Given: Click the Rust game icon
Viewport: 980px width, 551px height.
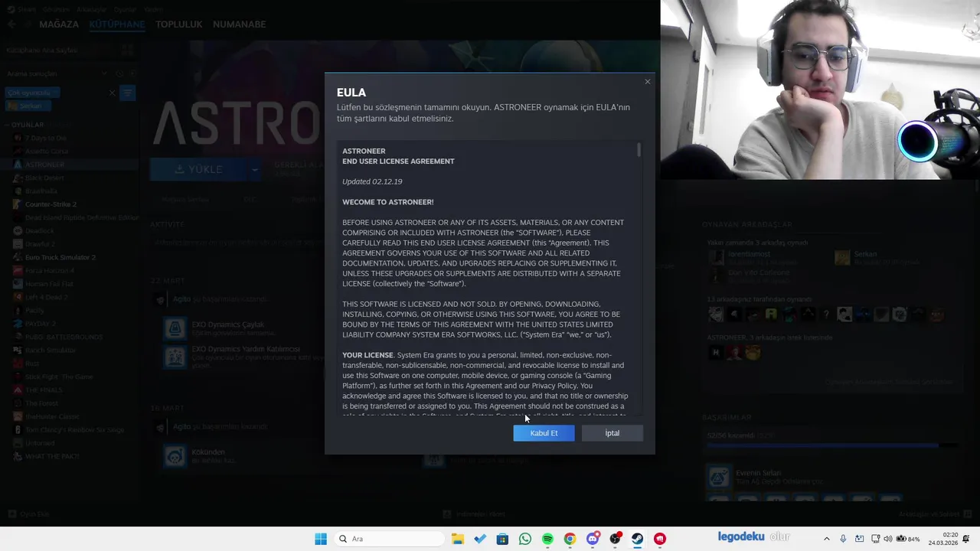Looking at the screenshot, I should tap(18, 364).
